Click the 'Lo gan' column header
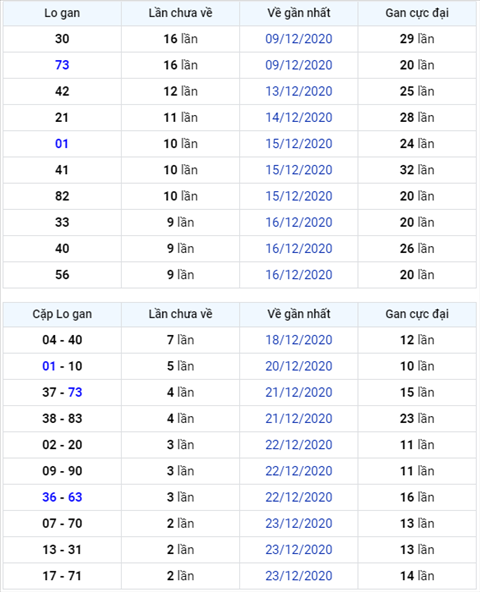480x592 pixels. click(62, 13)
